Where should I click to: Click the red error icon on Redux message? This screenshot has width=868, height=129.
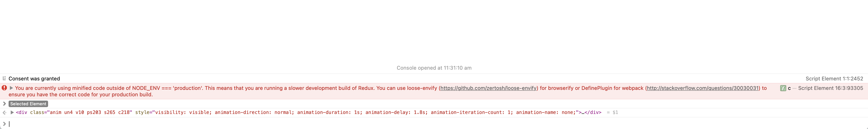[4, 88]
